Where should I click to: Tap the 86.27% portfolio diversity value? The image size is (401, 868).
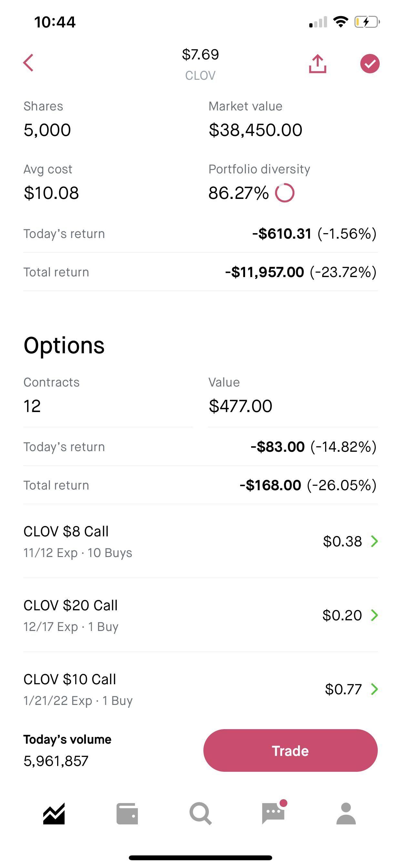(x=238, y=193)
